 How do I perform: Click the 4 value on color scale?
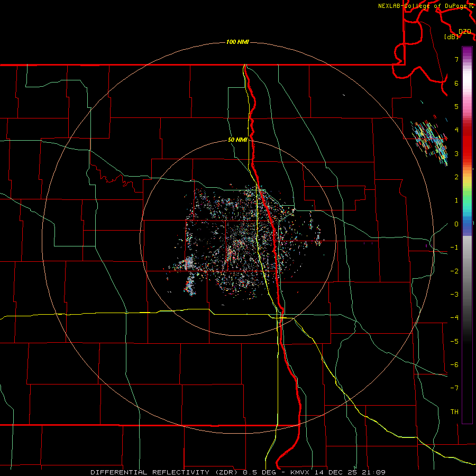tap(456, 130)
